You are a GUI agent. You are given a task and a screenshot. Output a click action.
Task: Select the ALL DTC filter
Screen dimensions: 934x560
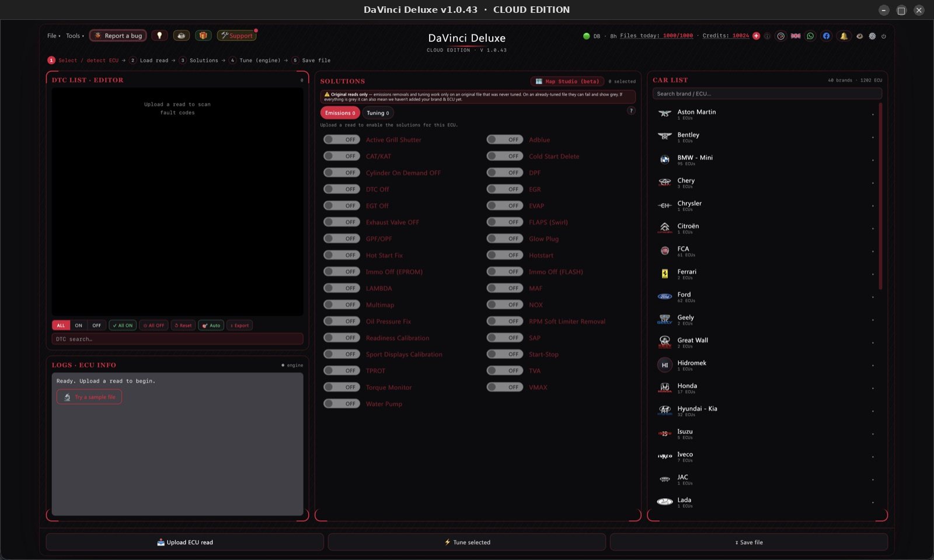pyautogui.click(x=61, y=325)
